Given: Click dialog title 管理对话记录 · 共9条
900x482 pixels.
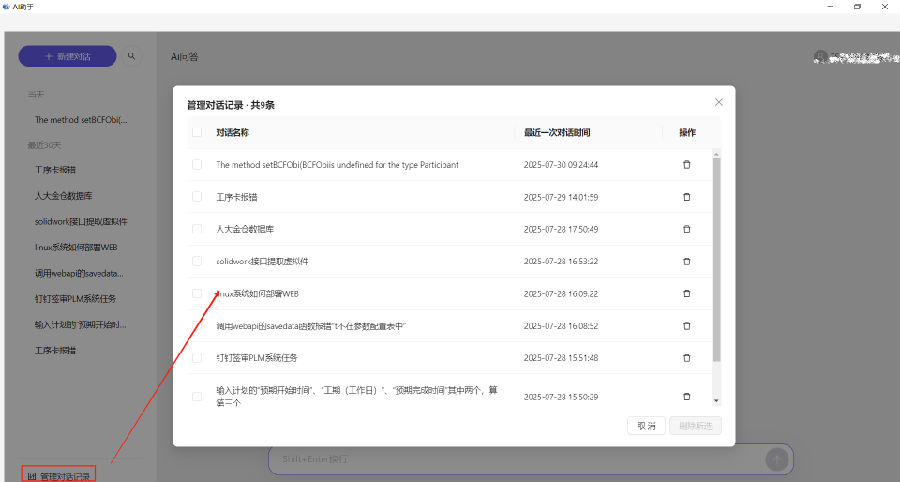Looking at the screenshot, I should click(x=231, y=105).
